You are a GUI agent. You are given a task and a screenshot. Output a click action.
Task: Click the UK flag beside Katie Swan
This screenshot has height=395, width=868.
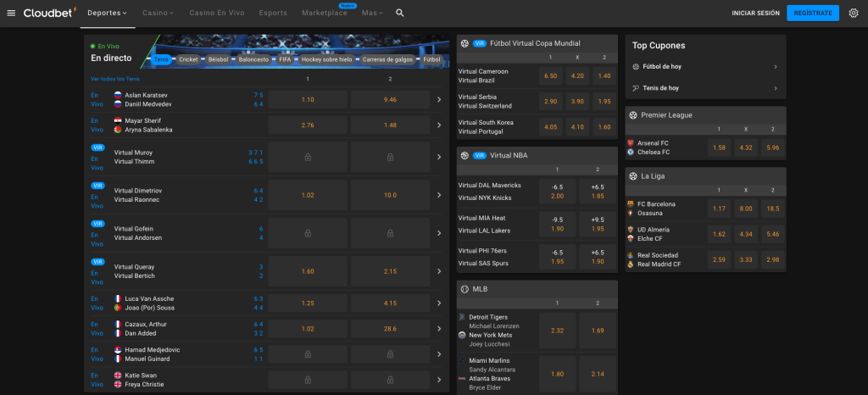pos(117,376)
